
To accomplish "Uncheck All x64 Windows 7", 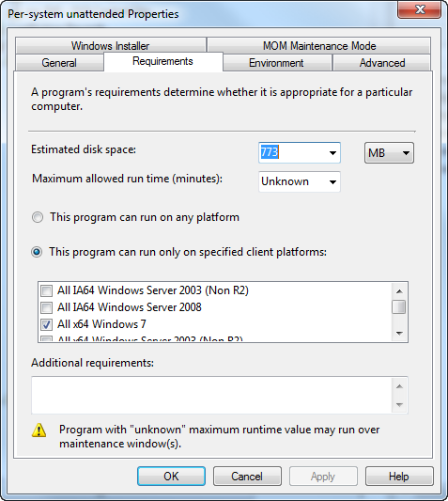I will 47,324.
